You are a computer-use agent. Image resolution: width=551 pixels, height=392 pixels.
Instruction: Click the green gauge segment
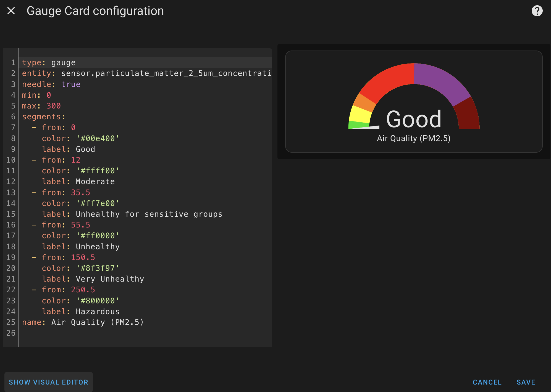tap(358, 125)
